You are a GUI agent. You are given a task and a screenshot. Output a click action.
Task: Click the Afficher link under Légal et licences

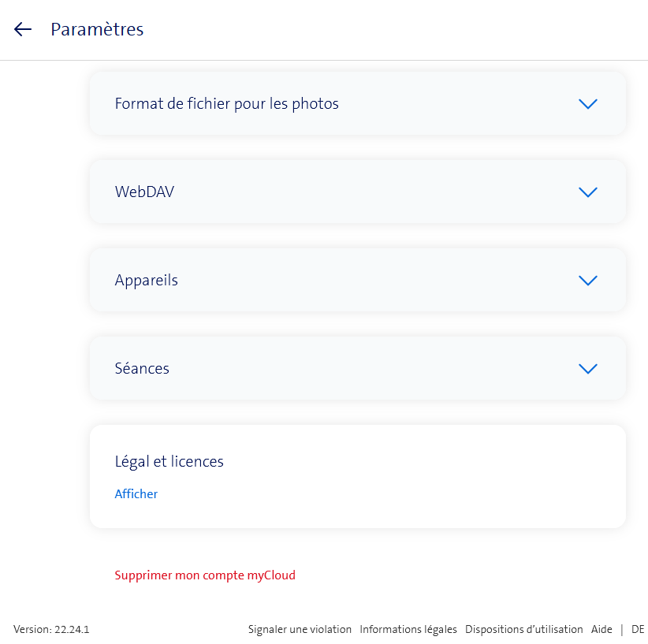pos(136,494)
